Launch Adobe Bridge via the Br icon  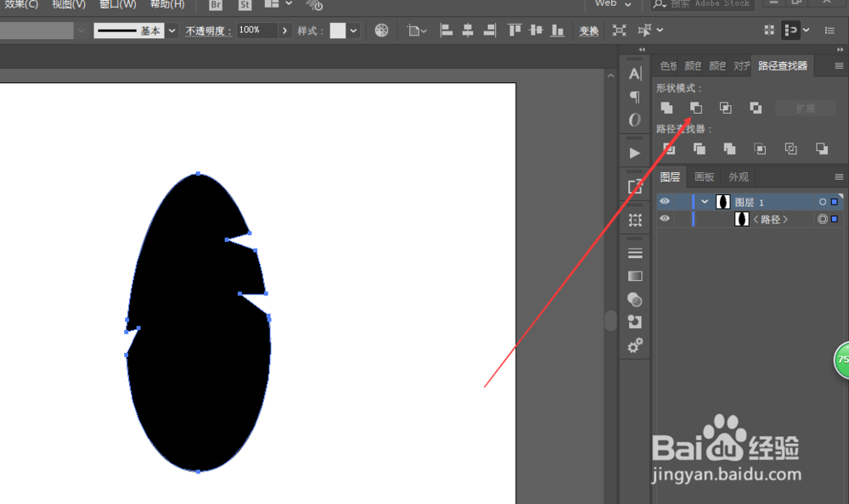[x=215, y=5]
